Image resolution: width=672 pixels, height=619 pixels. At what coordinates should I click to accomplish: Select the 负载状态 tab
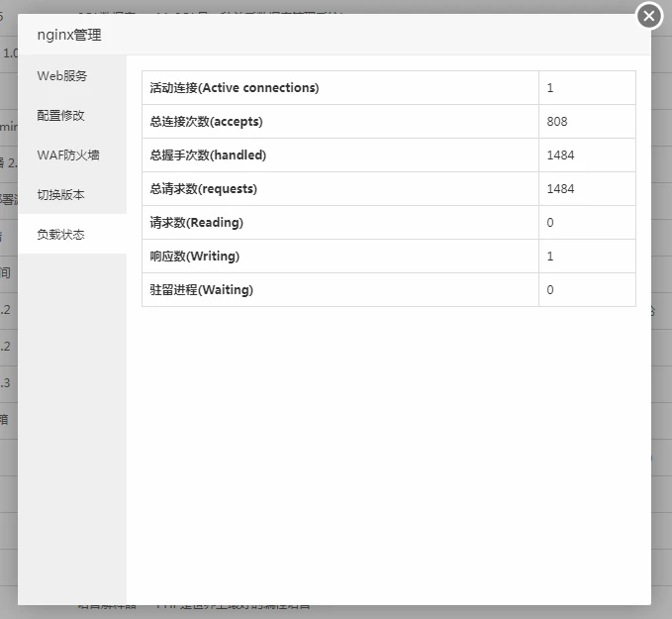[72, 234]
